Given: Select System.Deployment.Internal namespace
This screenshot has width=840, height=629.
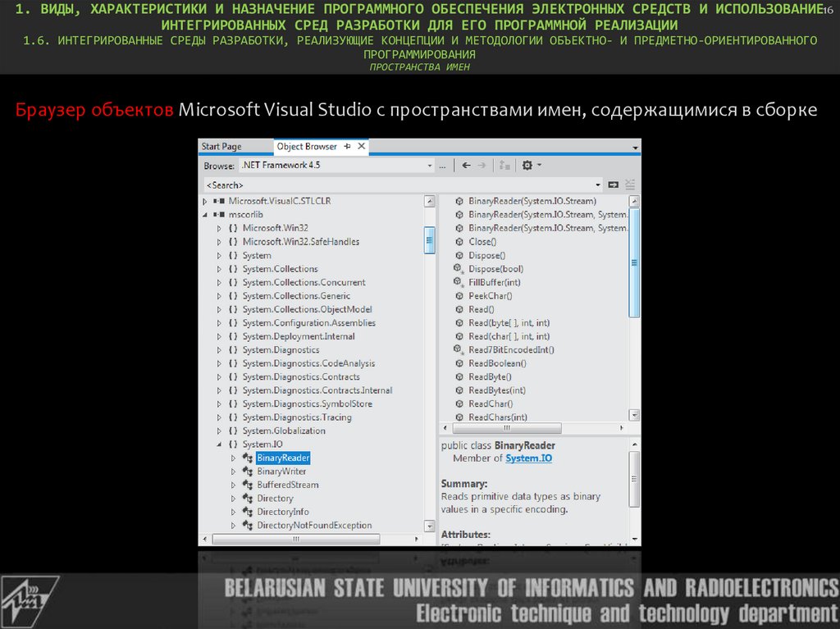Looking at the screenshot, I should (299, 336).
